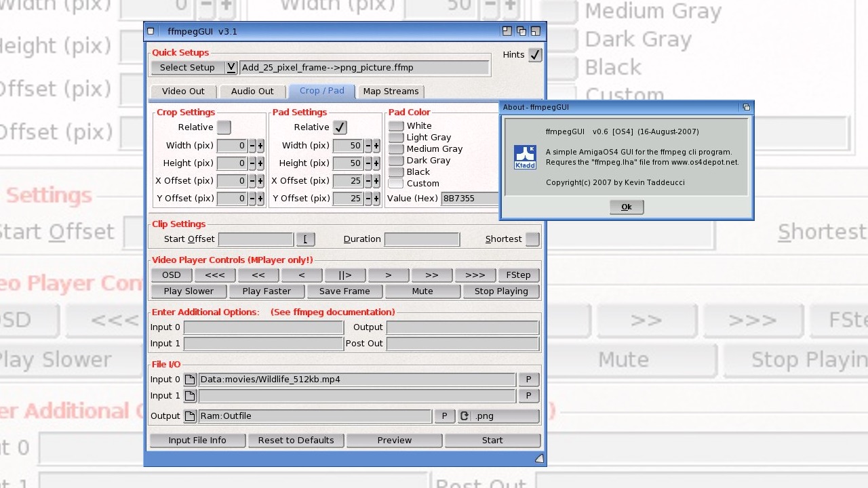The width and height of the screenshot is (868, 488).
Task: Click the ||> play/pause button
Action: click(x=345, y=275)
